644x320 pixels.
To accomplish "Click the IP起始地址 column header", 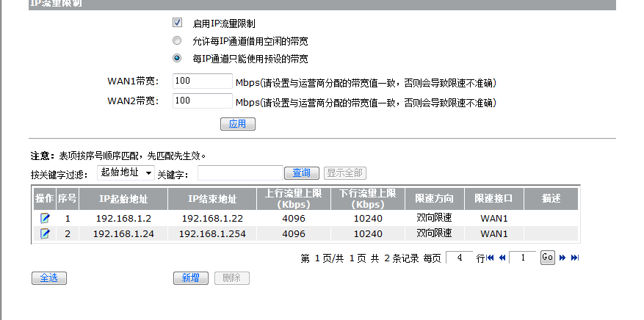I will point(123,199).
